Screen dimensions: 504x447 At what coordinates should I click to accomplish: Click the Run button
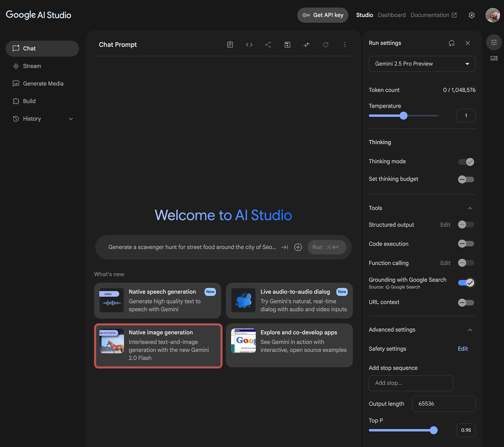(x=327, y=247)
